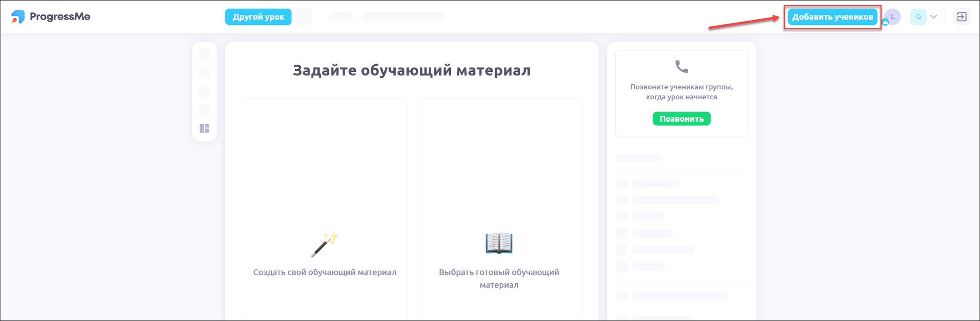Image resolution: width=980 pixels, height=321 pixels.
Task: Click the Задайте обучающий материал heading
Action: (412, 70)
